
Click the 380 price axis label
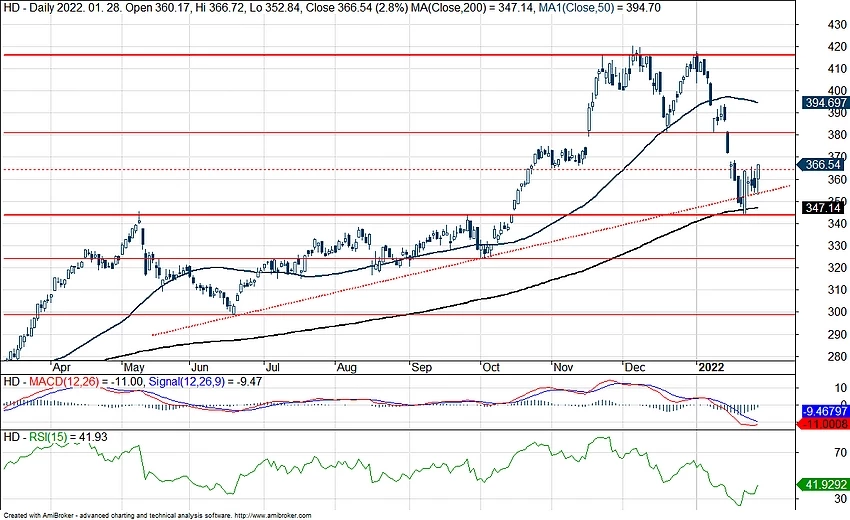(x=837, y=134)
